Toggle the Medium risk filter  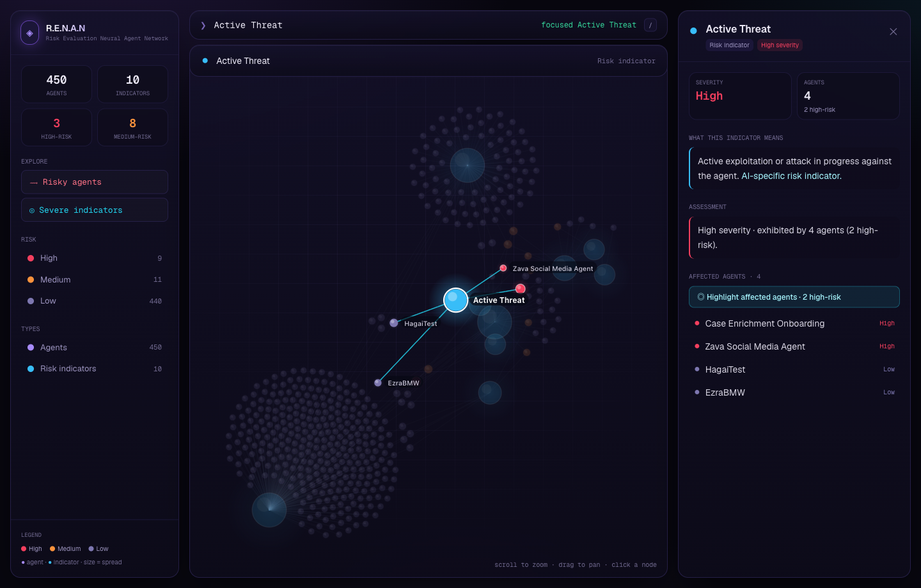click(95, 280)
